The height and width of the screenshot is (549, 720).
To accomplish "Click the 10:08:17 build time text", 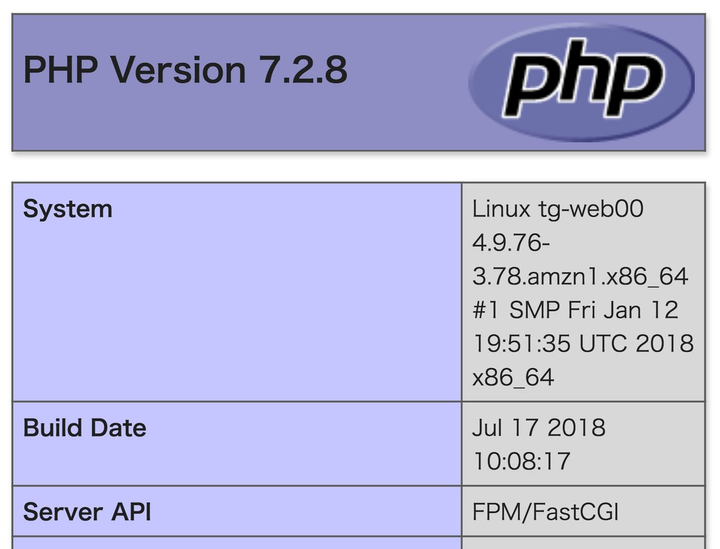I will tap(521, 461).
